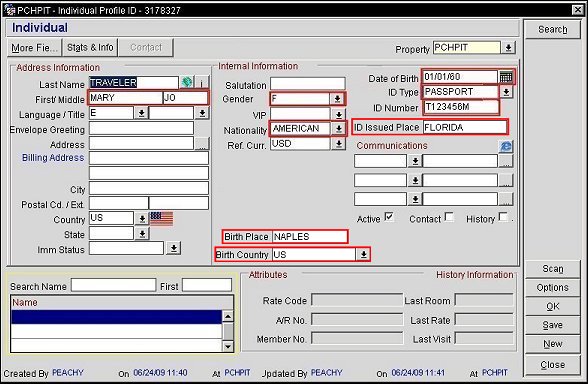Open the VIP dropdown arrow
The image size is (588, 384).
[x=338, y=115]
